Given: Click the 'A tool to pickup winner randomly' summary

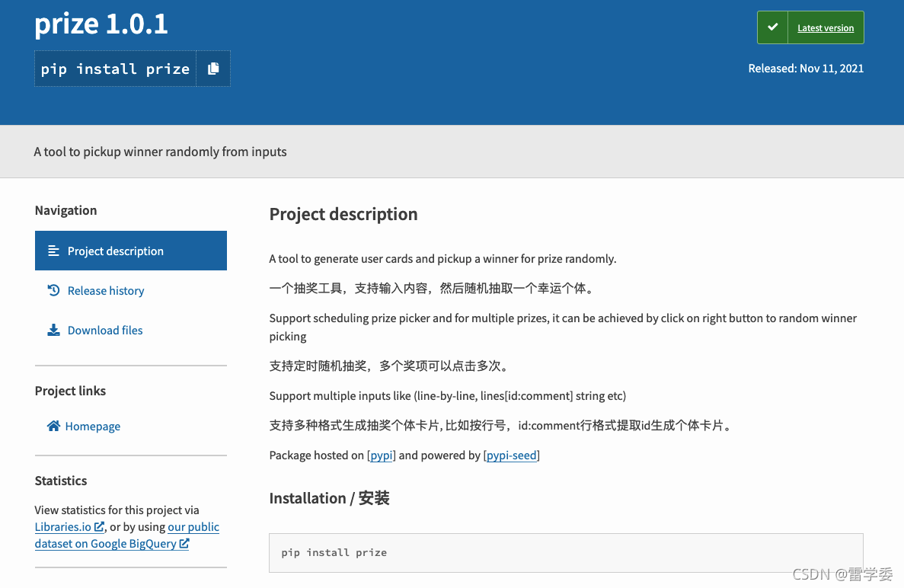Looking at the screenshot, I should 160,152.
